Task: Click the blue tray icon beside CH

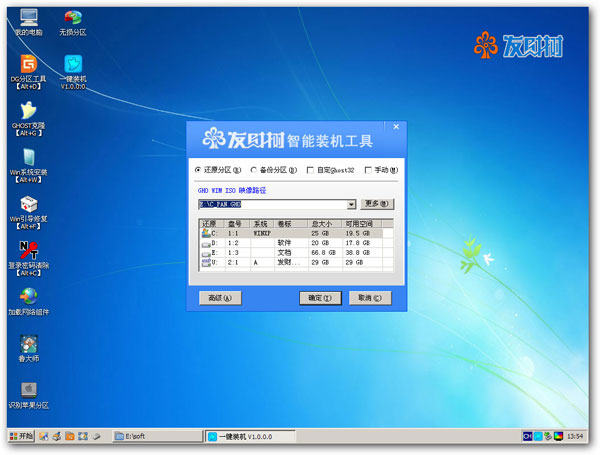Action: click(538, 436)
